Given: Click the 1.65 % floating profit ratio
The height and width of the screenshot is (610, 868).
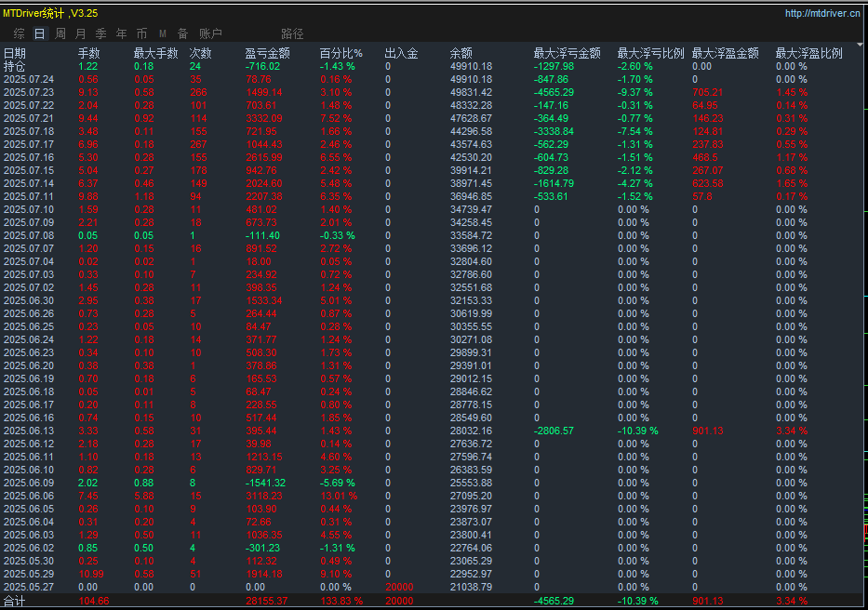Looking at the screenshot, I should click(x=792, y=183).
